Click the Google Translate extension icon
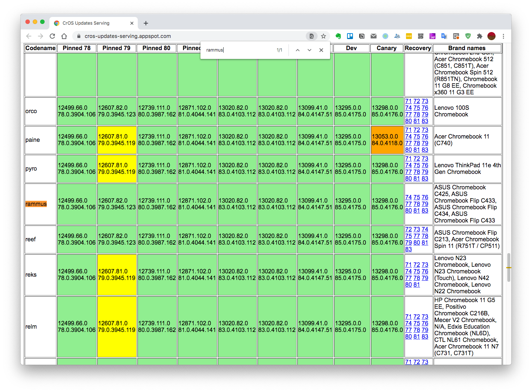Screen dimensions: 532x392 pos(444,36)
